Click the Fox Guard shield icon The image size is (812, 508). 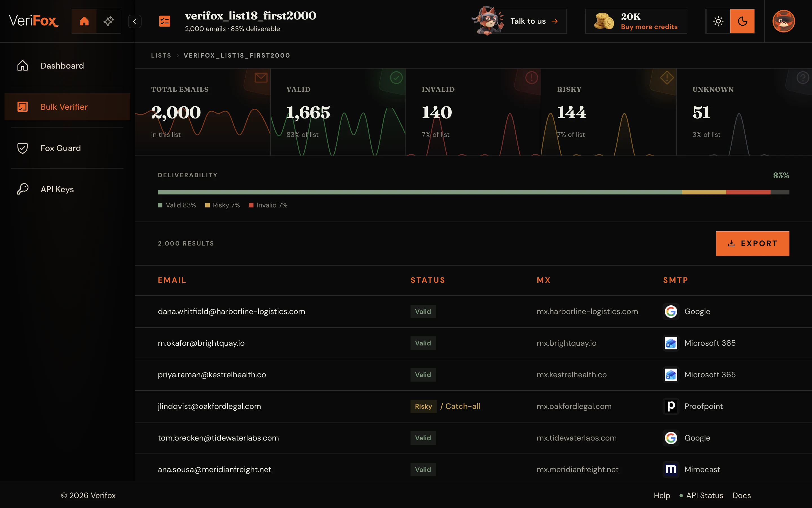click(x=23, y=148)
